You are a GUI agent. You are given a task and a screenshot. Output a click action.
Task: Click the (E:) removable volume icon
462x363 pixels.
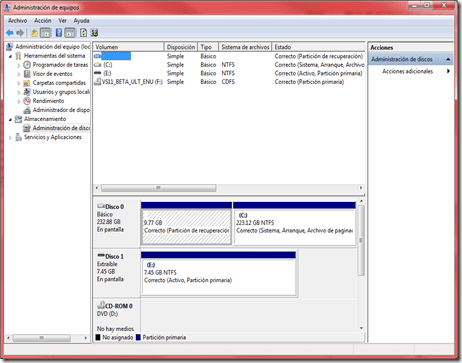click(98, 73)
